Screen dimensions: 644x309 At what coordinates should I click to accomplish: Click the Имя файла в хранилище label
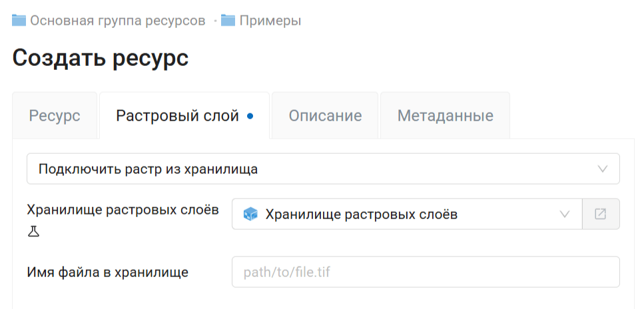click(108, 272)
